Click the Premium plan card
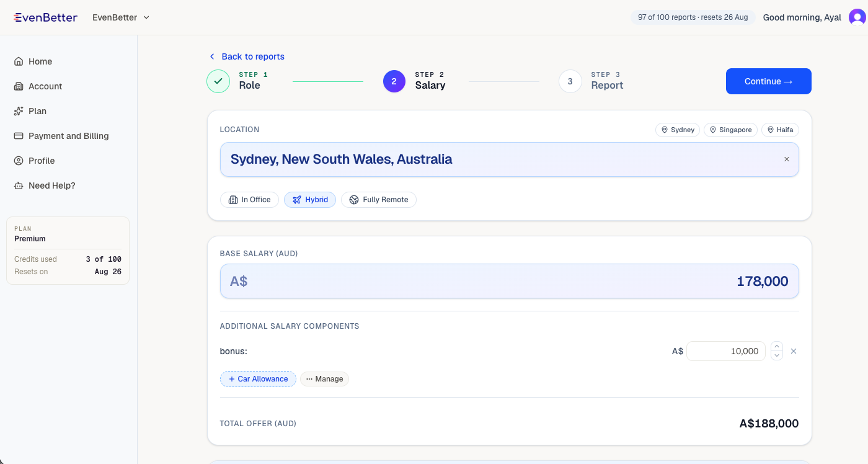This screenshot has width=868, height=464. (x=68, y=251)
